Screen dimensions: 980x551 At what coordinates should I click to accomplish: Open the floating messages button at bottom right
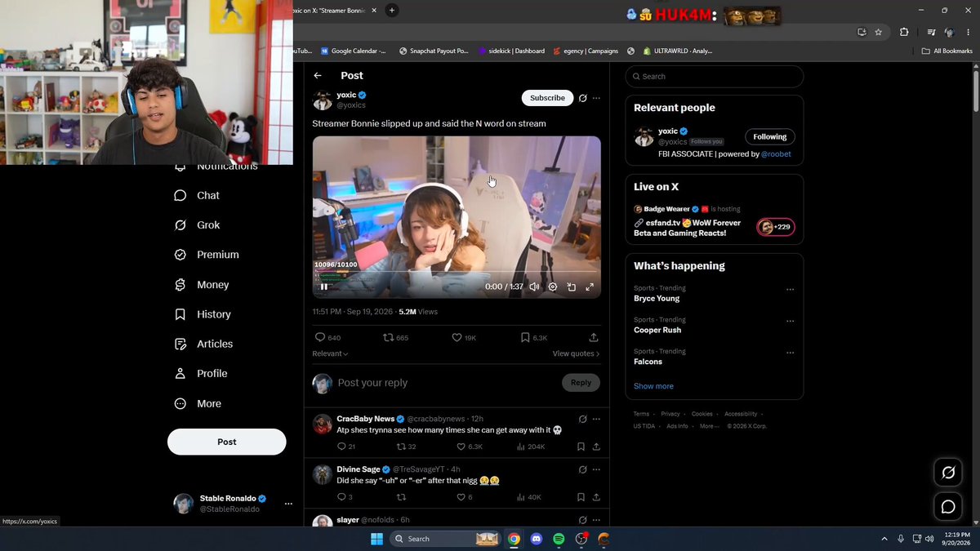948,507
